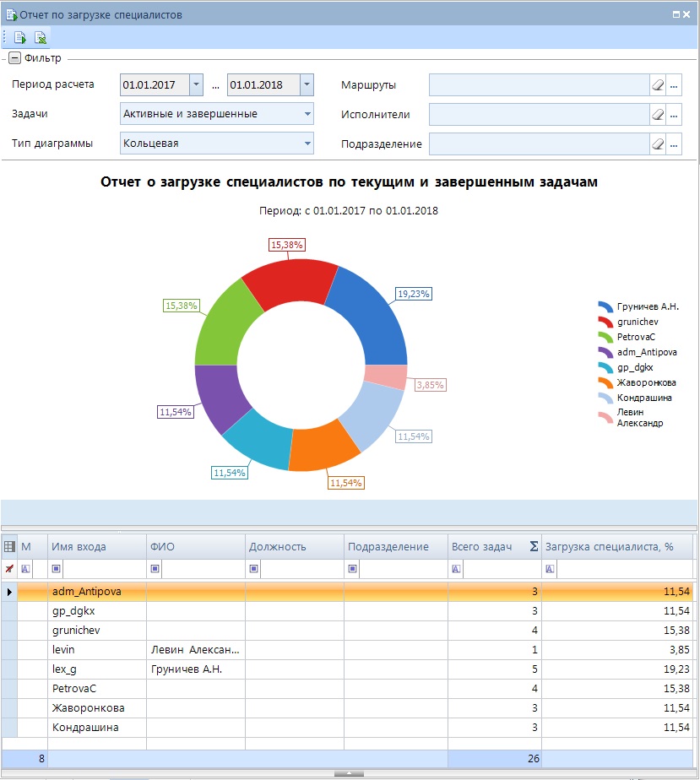Clear the Исполнители field with eraser icon
Image resolution: width=700 pixels, height=780 pixels.
click(x=659, y=115)
